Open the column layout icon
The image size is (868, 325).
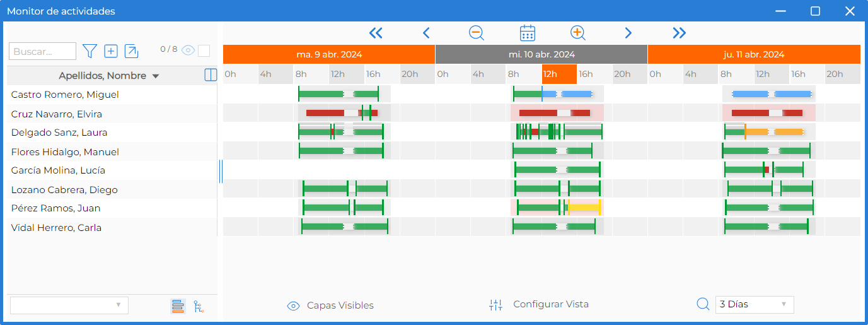coord(211,75)
